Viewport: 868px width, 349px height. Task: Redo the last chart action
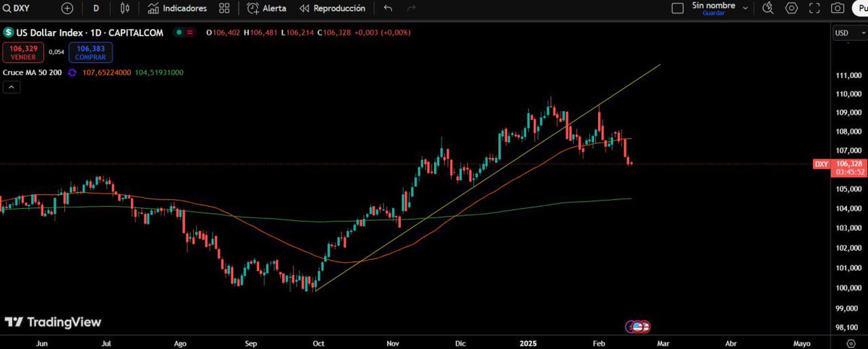click(412, 8)
